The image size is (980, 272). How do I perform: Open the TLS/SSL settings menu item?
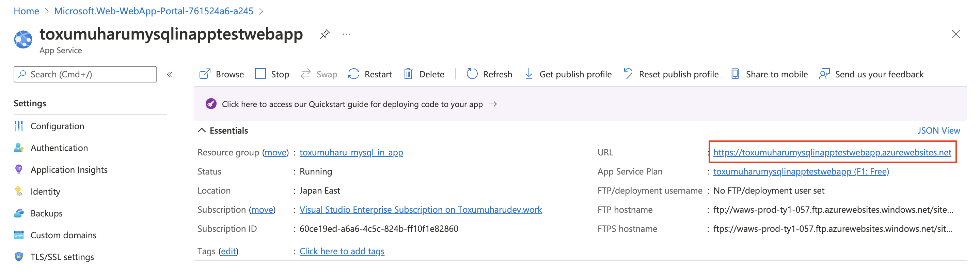62,256
